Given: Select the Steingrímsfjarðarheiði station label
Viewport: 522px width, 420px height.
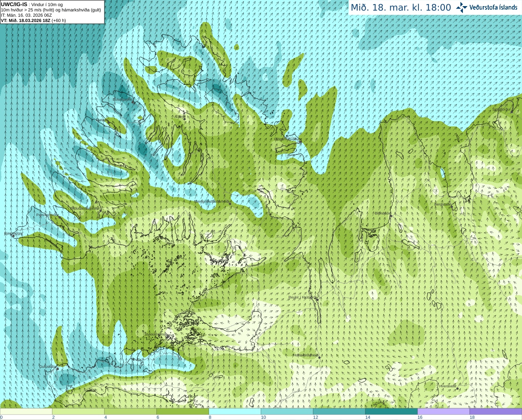Looking at the screenshot, I should pyautogui.click(x=212, y=201).
